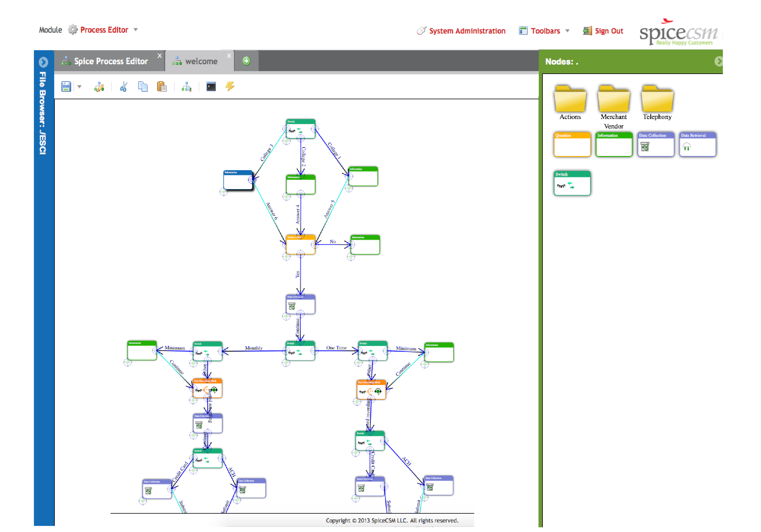Click the Paste icon in the toolbar
The width and height of the screenshot is (761, 532).
coord(162,87)
